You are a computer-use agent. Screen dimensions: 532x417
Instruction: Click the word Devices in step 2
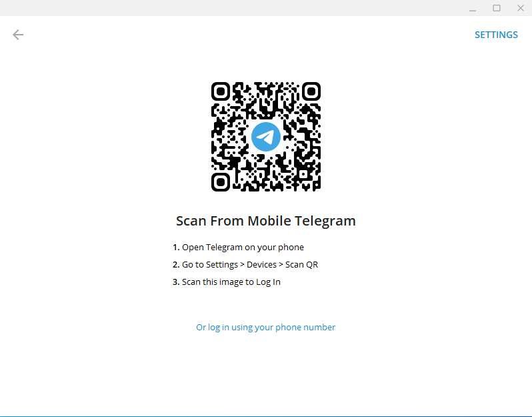click(x=261, y=264)
